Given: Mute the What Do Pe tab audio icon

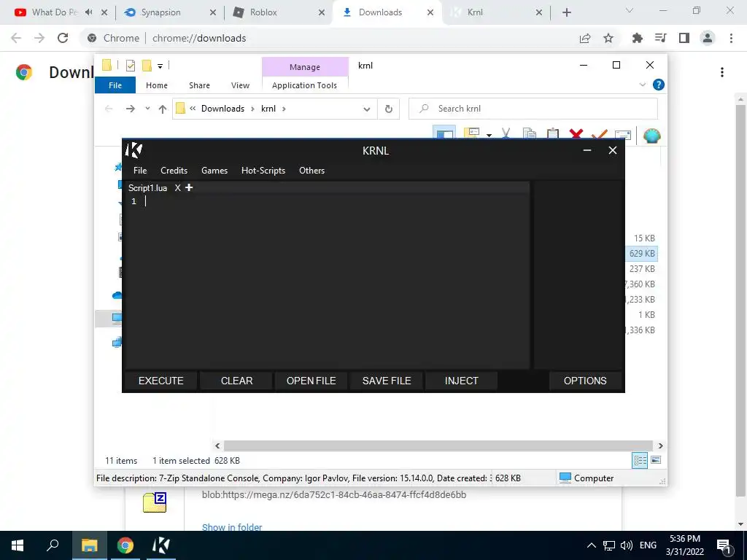Looking at the screenshot, I should point(88,12).
